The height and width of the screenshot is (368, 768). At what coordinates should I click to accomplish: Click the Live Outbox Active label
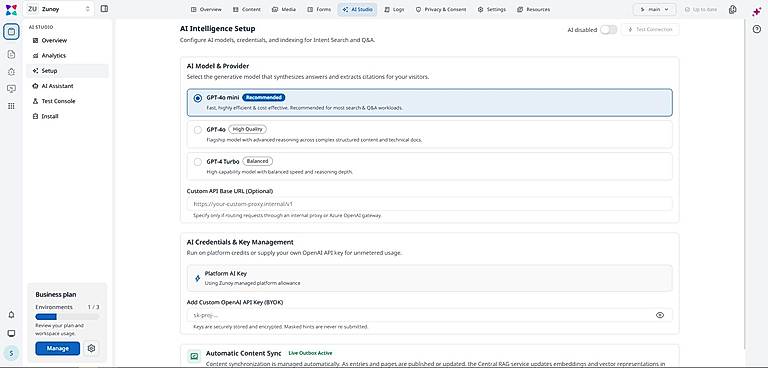pyautogui.click(x=311, y=353)
